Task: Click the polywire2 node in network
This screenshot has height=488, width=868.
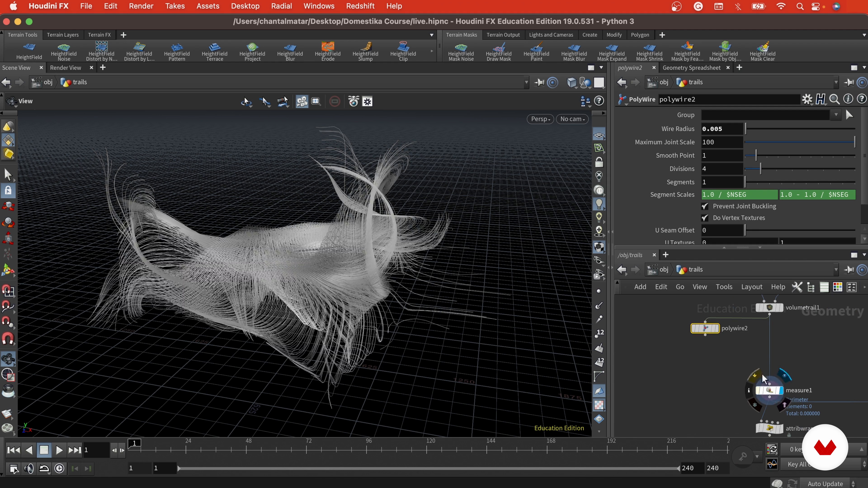Action: [705, 328]
